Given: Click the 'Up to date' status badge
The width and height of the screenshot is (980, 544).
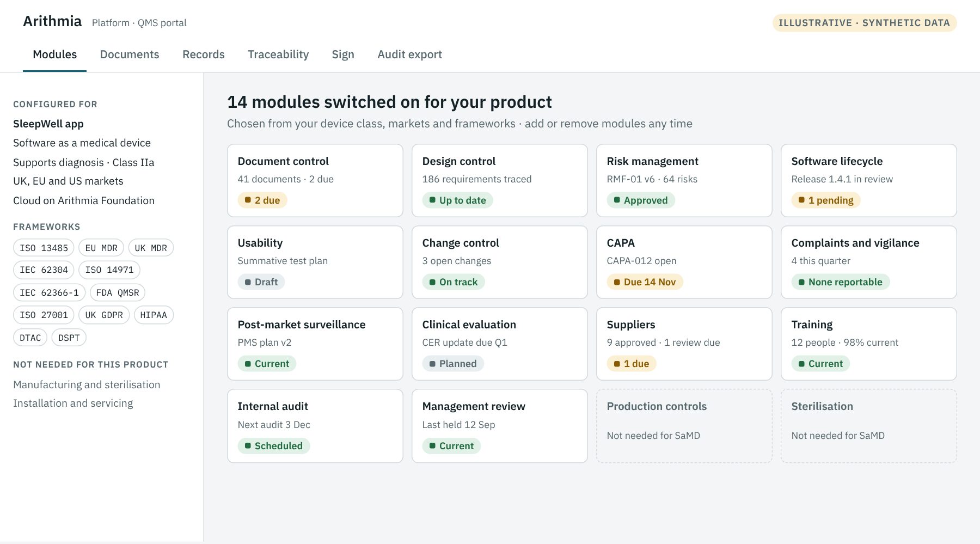Looking at the screenshot, I should (x=458, y=200).
